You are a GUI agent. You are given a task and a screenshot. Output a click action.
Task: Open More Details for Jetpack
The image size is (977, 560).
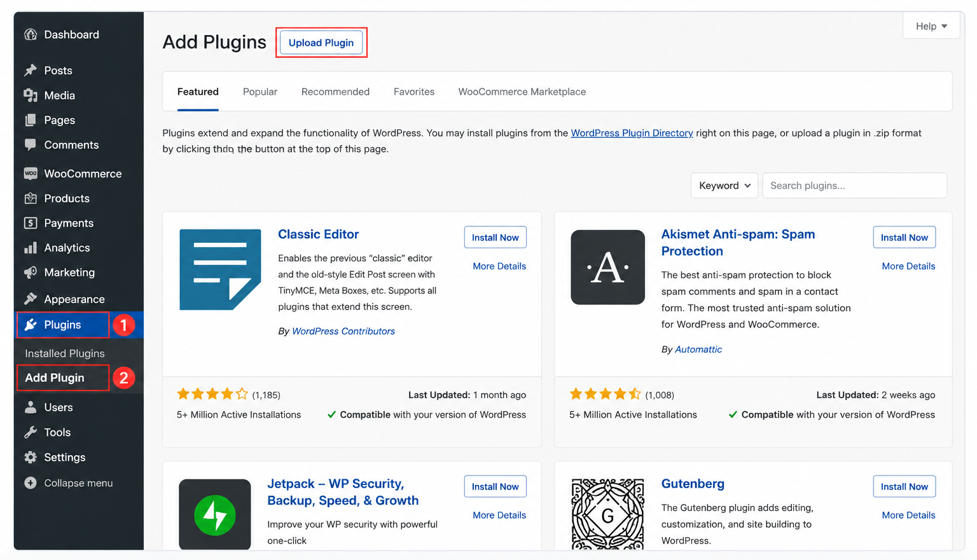point(499,516)
